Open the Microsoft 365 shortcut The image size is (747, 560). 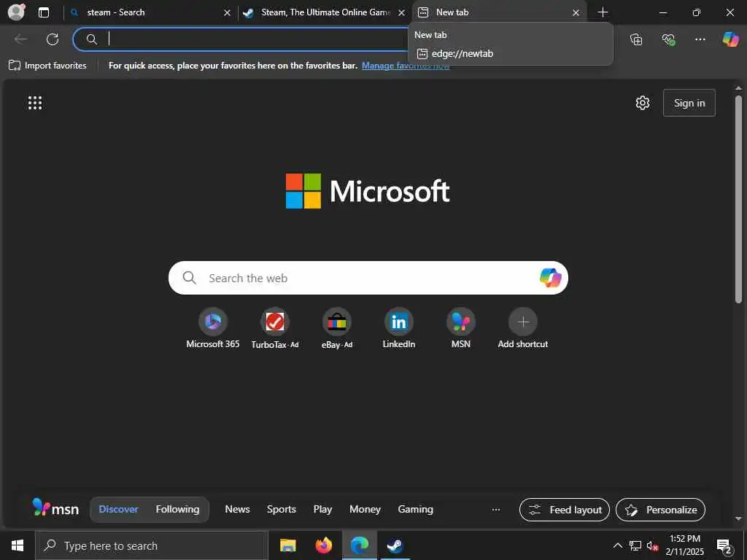pos(213,329)
